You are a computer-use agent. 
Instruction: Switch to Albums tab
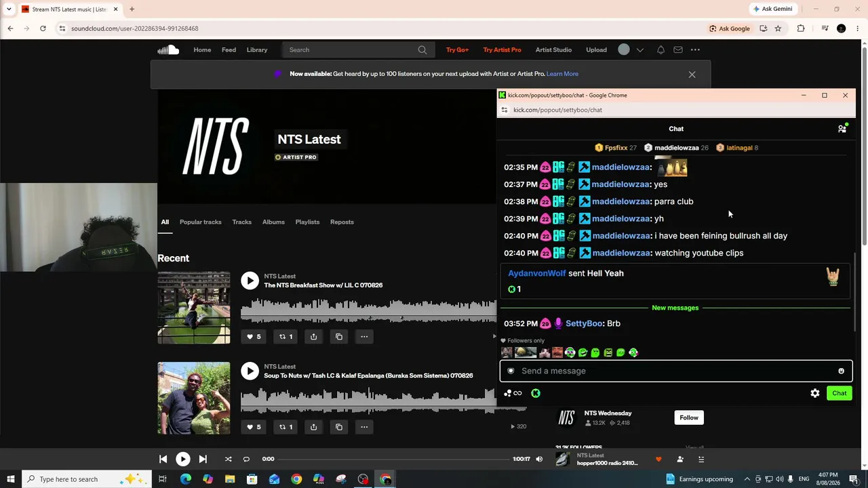tap(273, 222)
